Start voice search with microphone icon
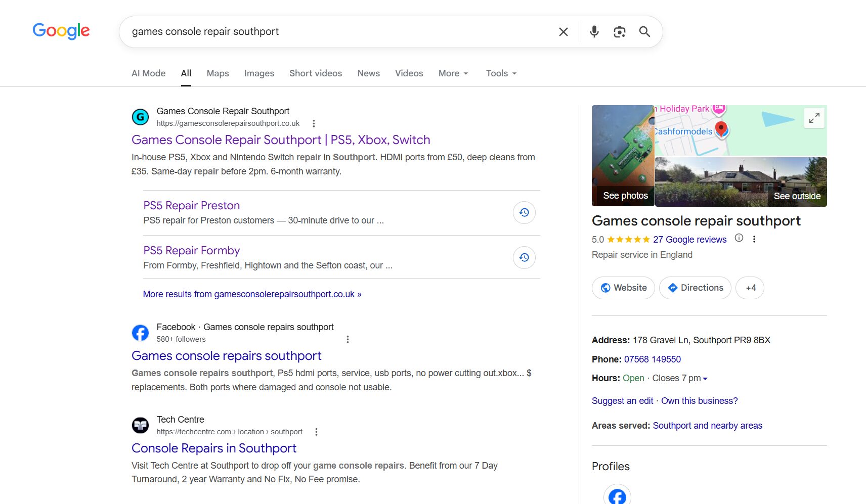Viewport: 866px width, 504px height. pyautogui.click(x=594, y=32)
